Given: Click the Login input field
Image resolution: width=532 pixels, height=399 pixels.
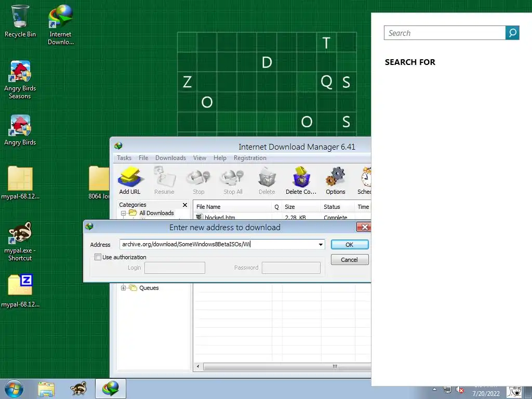Looking at the screenshot, I should pos(175,268).
